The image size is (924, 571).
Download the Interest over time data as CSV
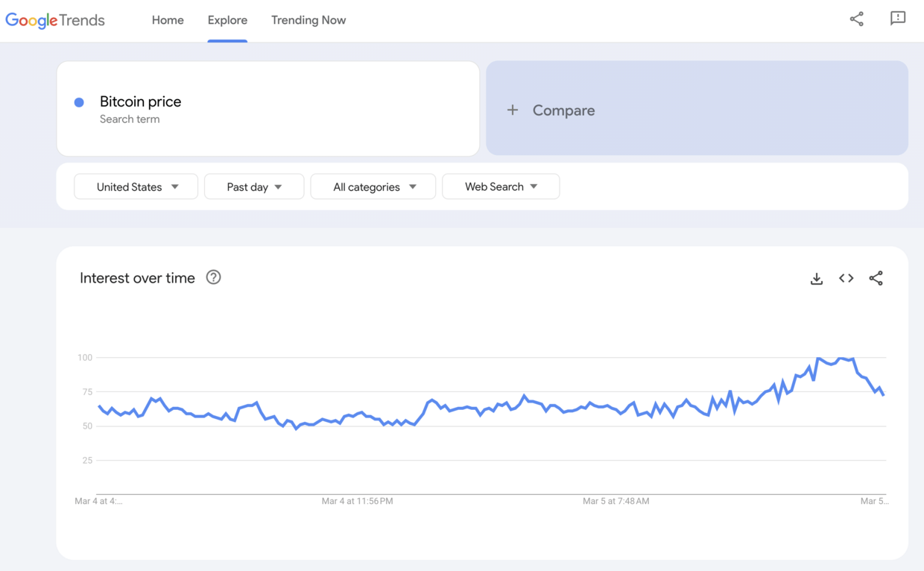pos(817,278)
